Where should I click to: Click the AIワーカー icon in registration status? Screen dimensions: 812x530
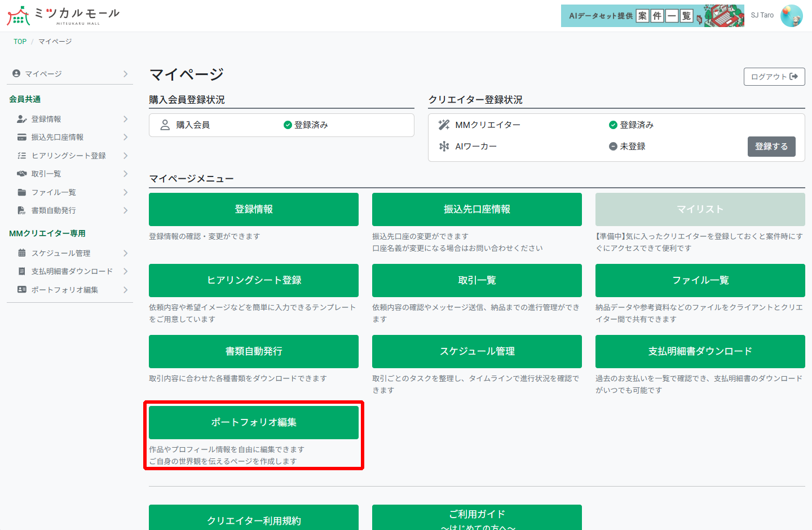point(445,145)
